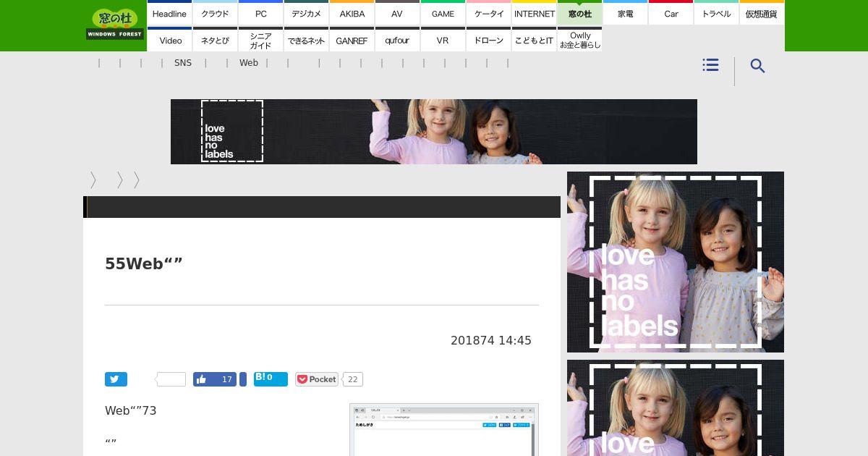
Task: Open the こどもとIT tab
Action: [x=534, y=40]
